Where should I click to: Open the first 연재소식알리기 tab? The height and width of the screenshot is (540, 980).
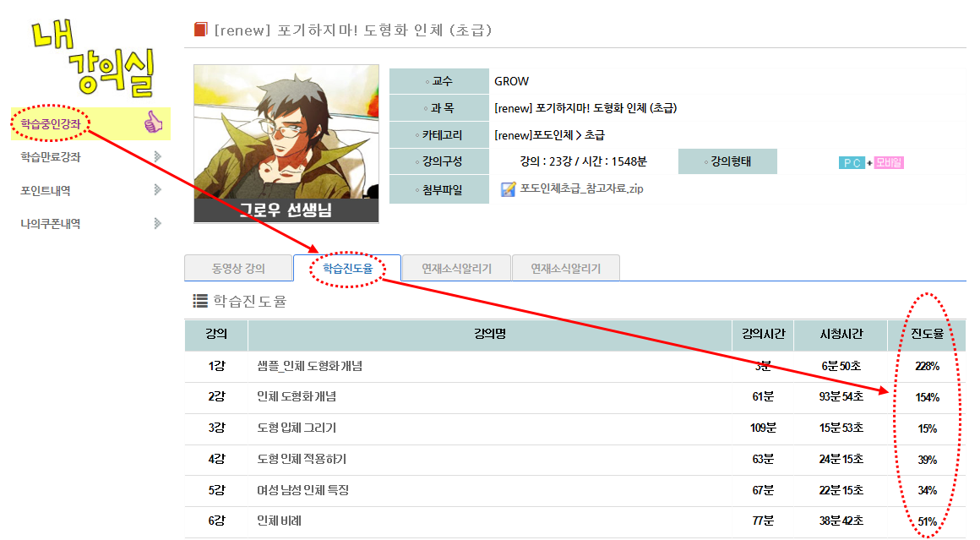[456, 268]
